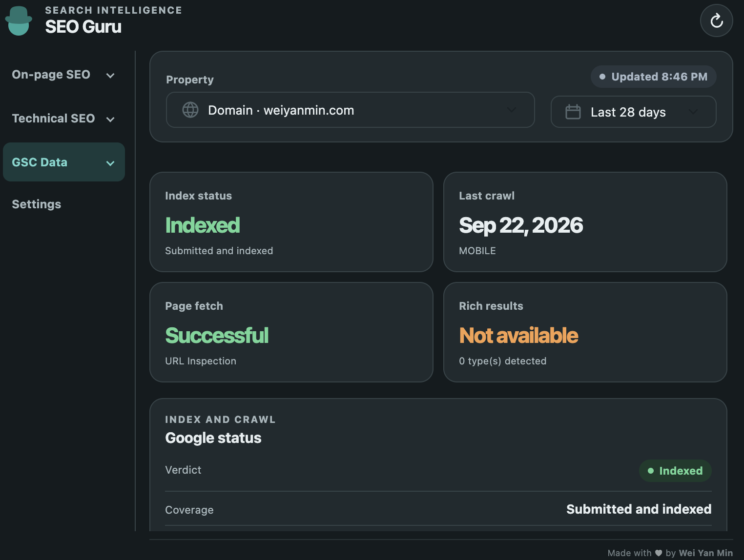
Task: Select GSC Data in sidebar
Action: 63,162
